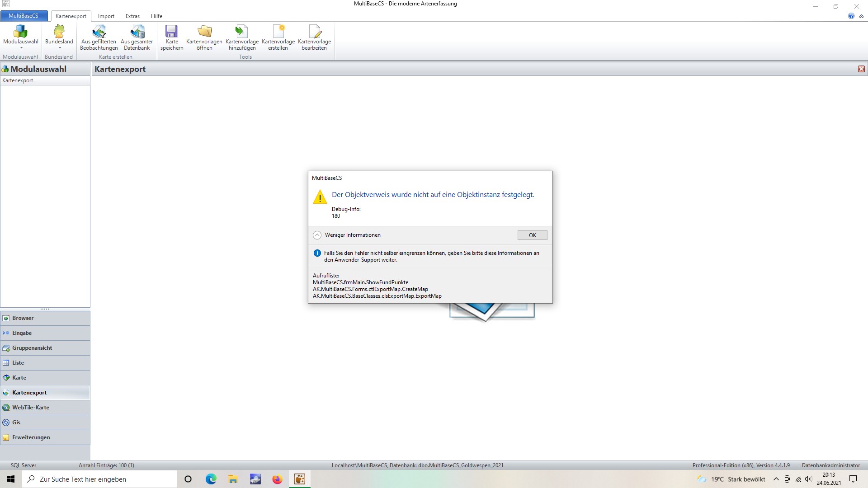Open Cortana circle icon on taskbar
The height and width of the screenshot is (488, 868).
pyautogui.click(x=188, y=479)
